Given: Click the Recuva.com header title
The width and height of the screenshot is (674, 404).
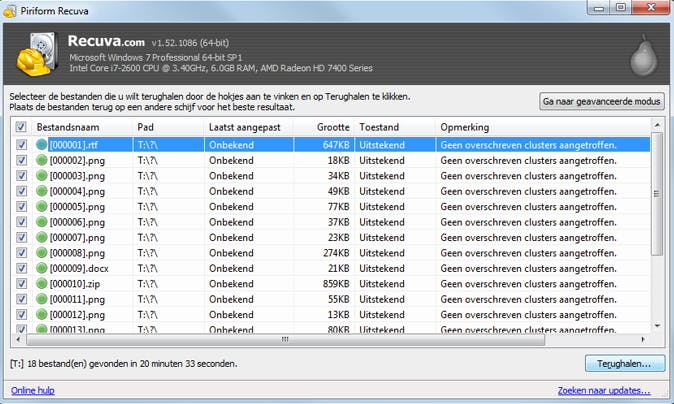Looking at the screenshot, I should click(106, 41).
